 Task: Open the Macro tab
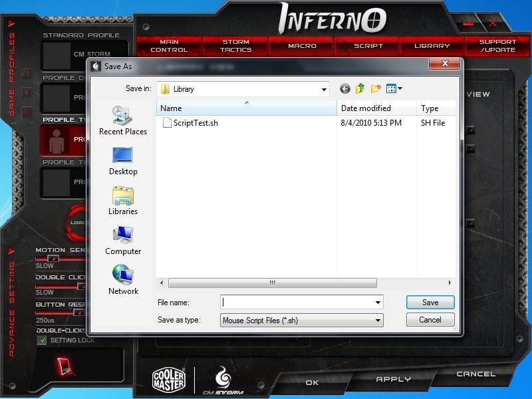click(x=301, y=46)
